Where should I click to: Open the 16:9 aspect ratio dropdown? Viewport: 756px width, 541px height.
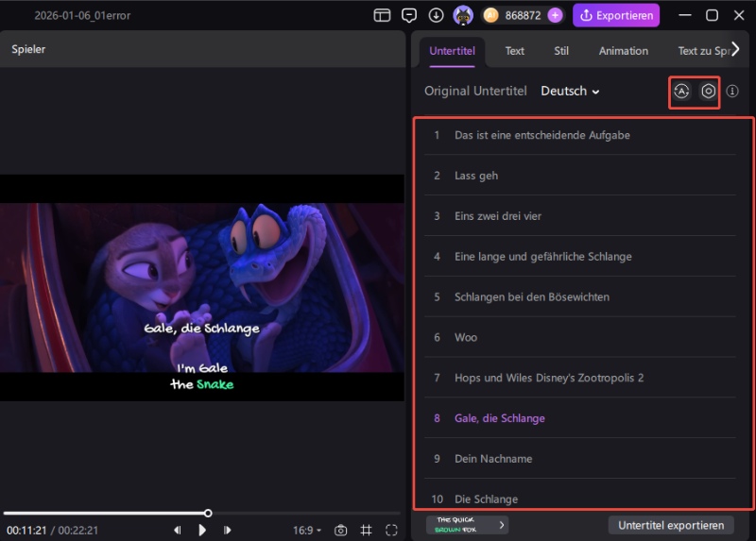(306, 531)
